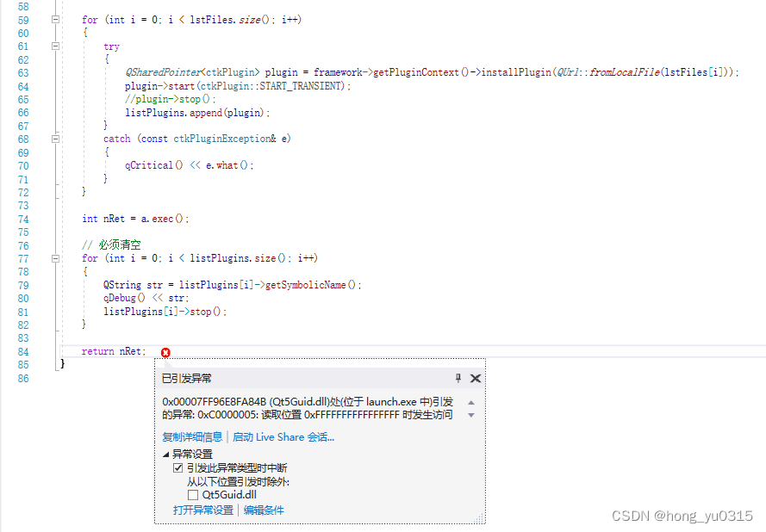766x532 pixels.
Task: Check the Qt5Guid.dll exclusion checkbox
Action: pyautogui.click(x=193, y=495)
